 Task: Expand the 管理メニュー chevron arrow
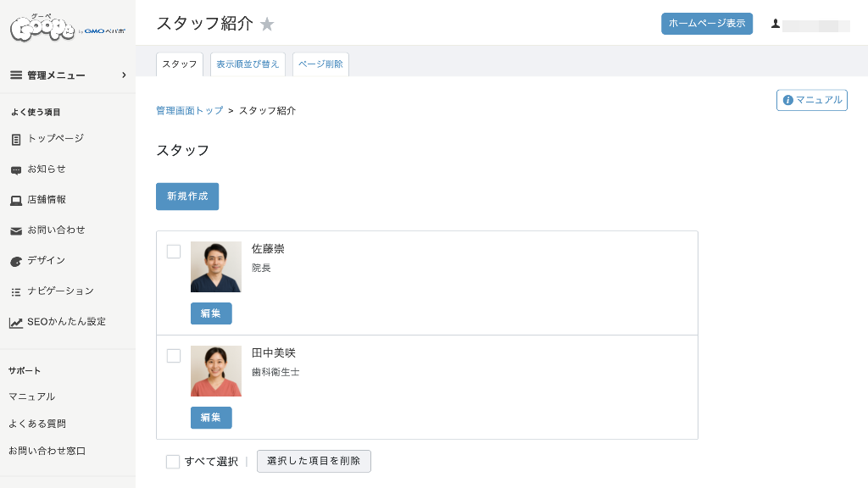tap(124, 75)
